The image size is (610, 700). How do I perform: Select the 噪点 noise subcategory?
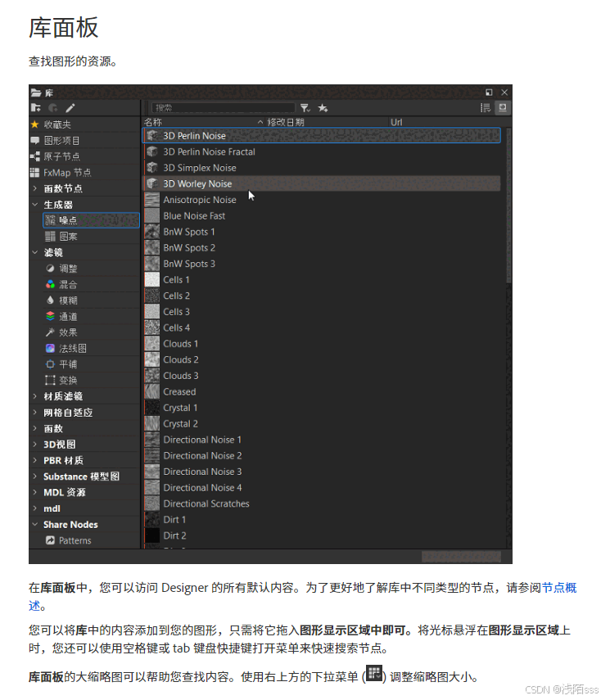91,220
